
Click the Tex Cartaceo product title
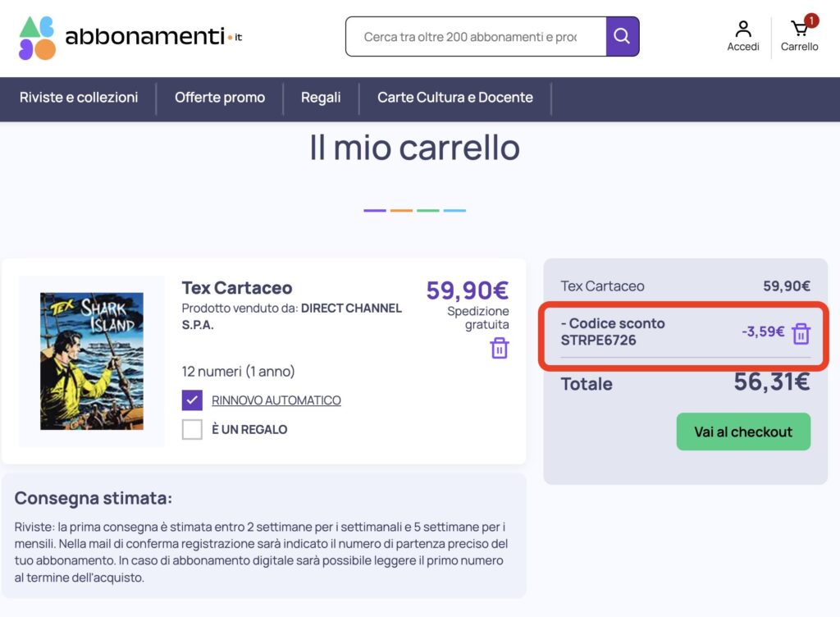(237, 288)
